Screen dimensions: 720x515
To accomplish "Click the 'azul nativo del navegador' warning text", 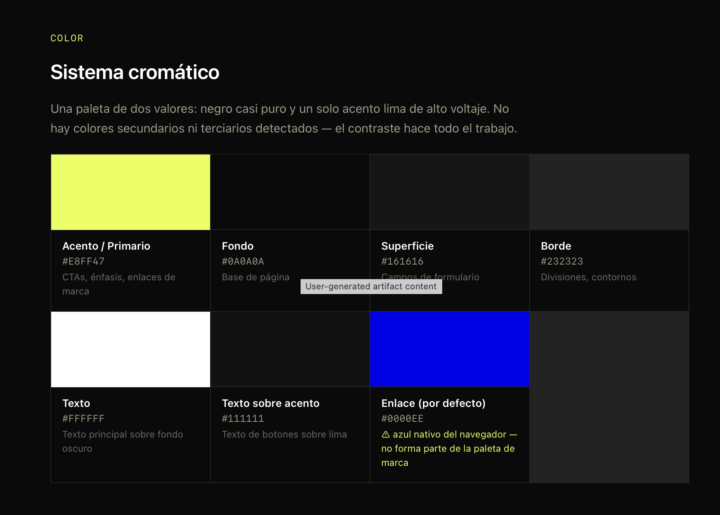I will 449,448.
